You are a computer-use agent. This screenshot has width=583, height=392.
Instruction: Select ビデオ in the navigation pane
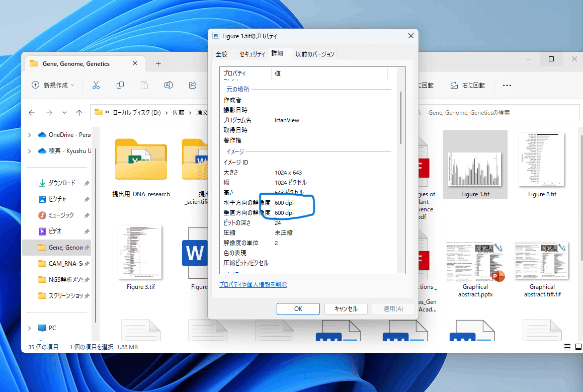coord(50,231)
